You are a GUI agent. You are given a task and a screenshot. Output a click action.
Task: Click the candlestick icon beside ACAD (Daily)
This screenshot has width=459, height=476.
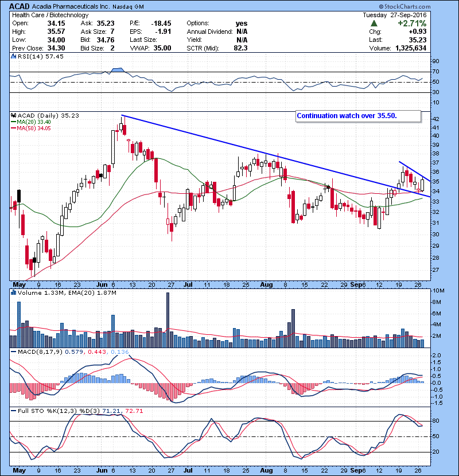[13, 115]
